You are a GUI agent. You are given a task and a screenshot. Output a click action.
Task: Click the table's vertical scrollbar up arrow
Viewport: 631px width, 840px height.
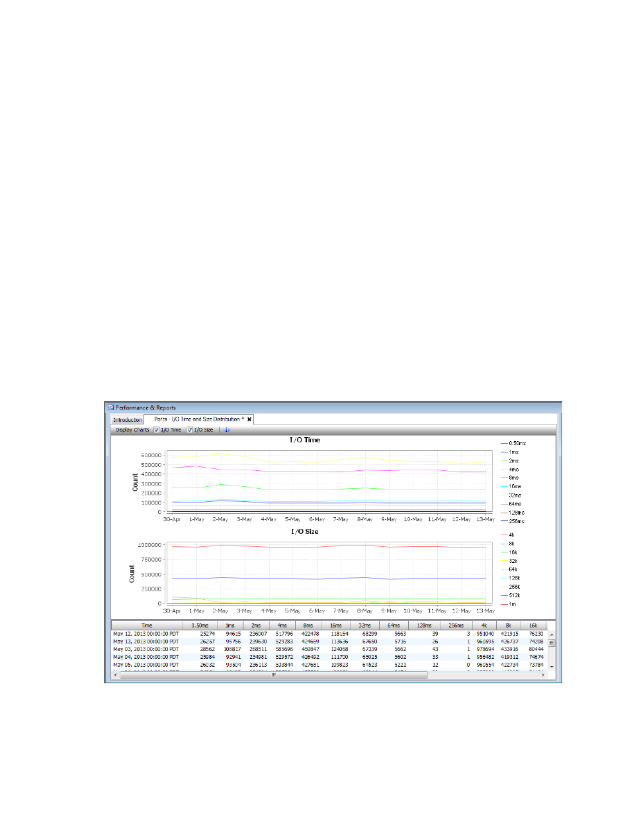(x=552, y=634)
